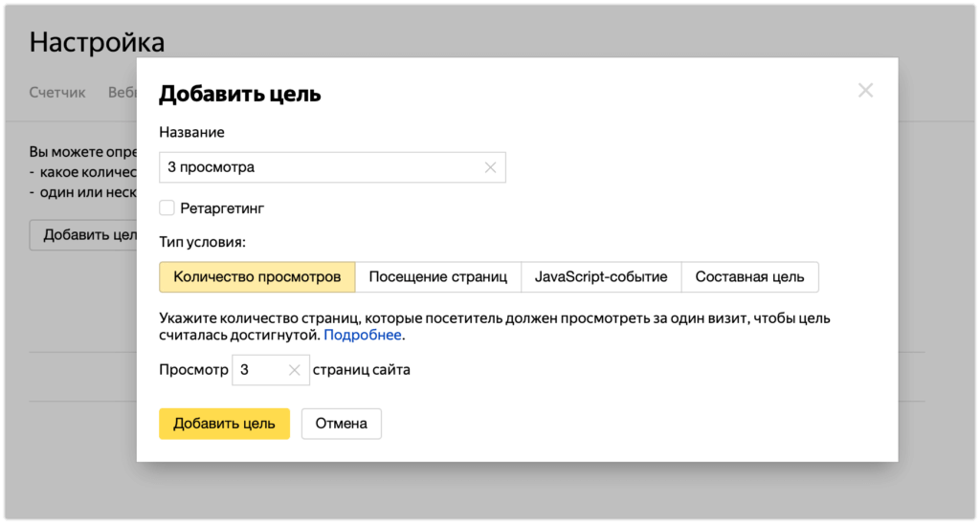Image resolution: width=980 pixels, height=524 pixels.
Task: Click the Просмотр page count input
Action: click(x=258, y=370)
